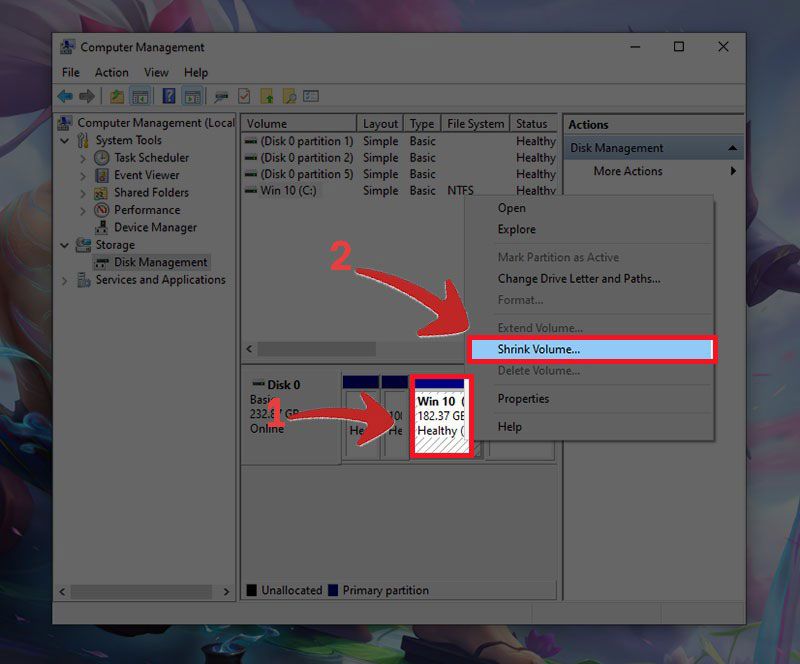Click the Services and Applications icon
Image resolution: width=800 pixels, height=664 pixels.
[84, 280]
